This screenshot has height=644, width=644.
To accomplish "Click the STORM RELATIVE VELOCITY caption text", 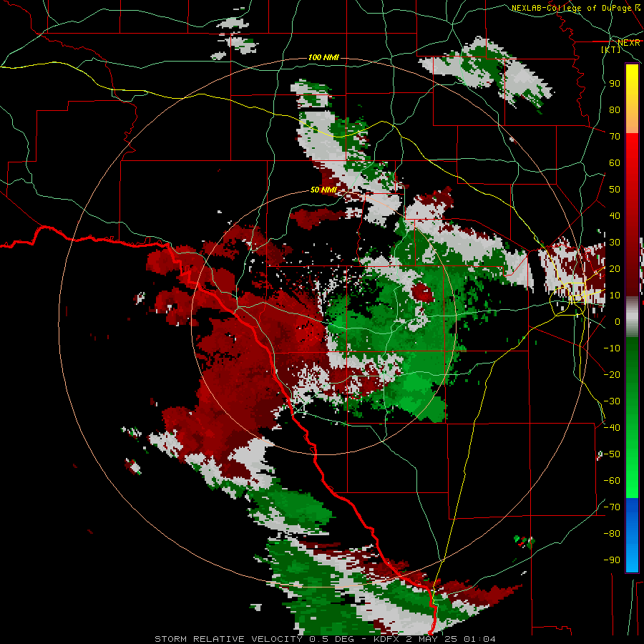I will (229, 639).
